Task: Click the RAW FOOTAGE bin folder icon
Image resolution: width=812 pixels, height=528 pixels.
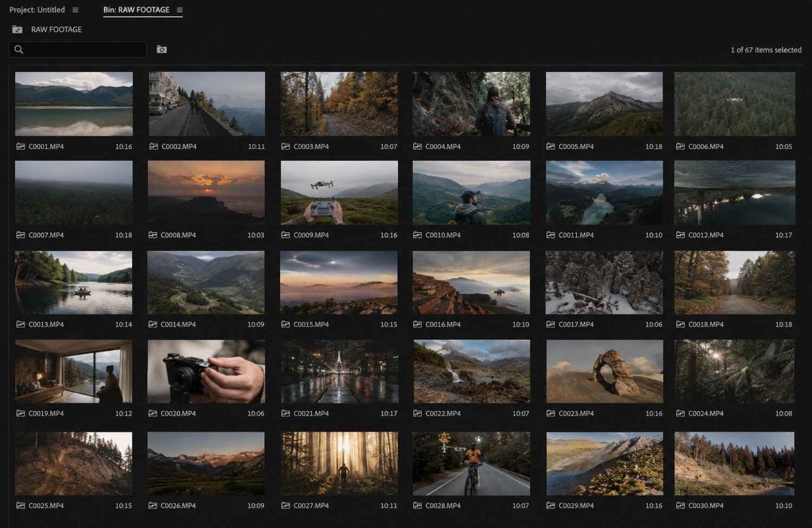Action: point(17,29)
